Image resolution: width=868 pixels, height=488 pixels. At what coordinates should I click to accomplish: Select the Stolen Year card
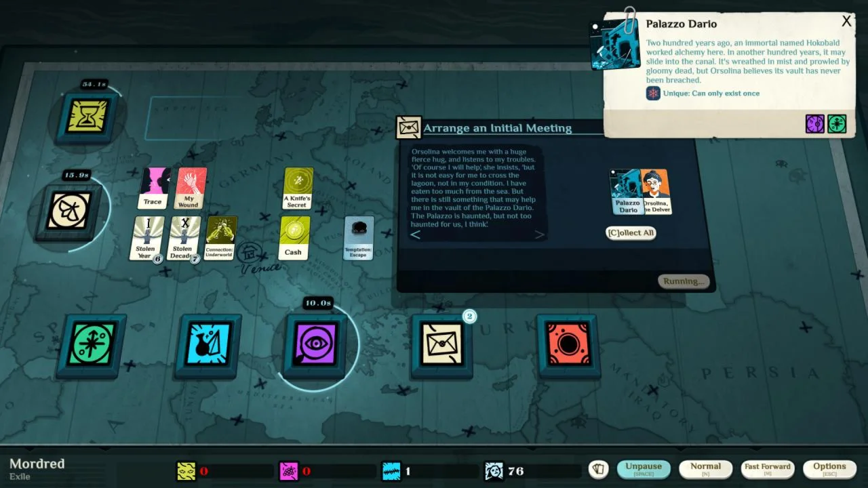pyautogui.click(x=146, y=238)
